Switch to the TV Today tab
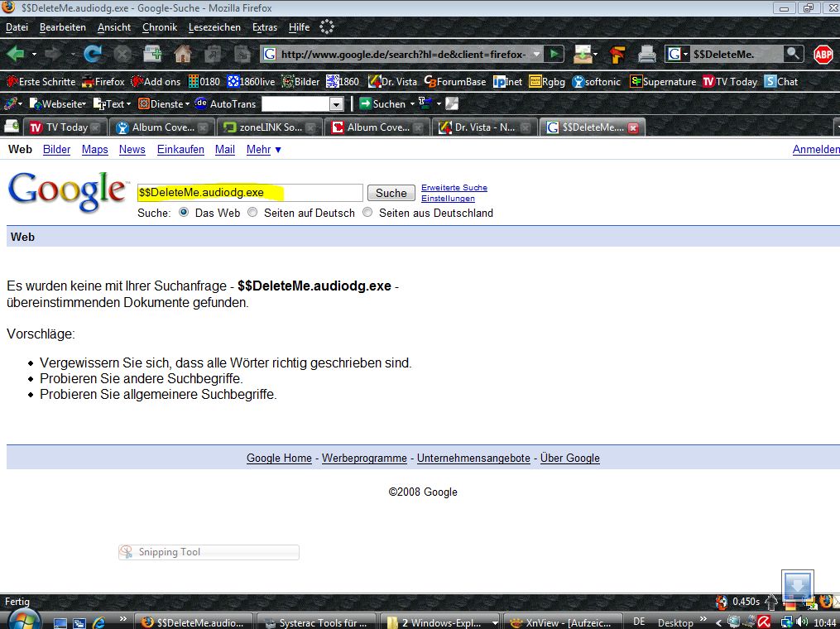 point(64,127)
